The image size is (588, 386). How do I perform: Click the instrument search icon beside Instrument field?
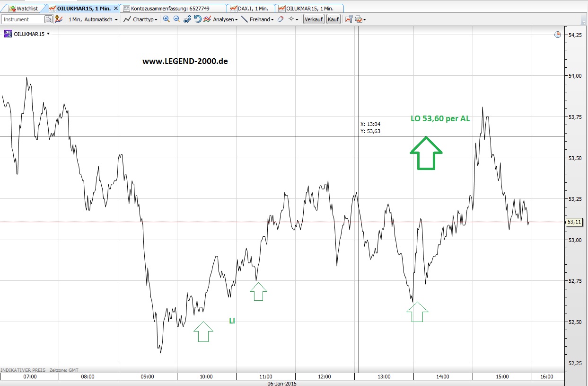(x=48, y=19)
